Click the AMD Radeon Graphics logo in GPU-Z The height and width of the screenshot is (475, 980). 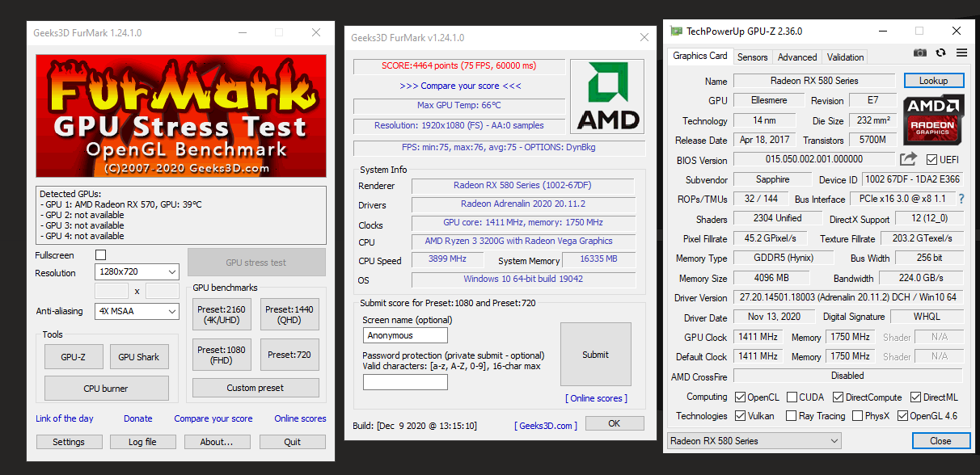click(x=934, y=118)
